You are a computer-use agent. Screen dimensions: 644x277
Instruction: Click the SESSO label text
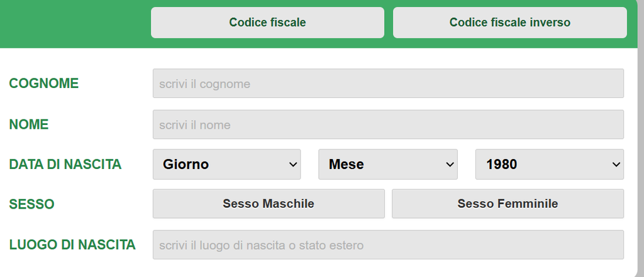[x=31, y=204]
